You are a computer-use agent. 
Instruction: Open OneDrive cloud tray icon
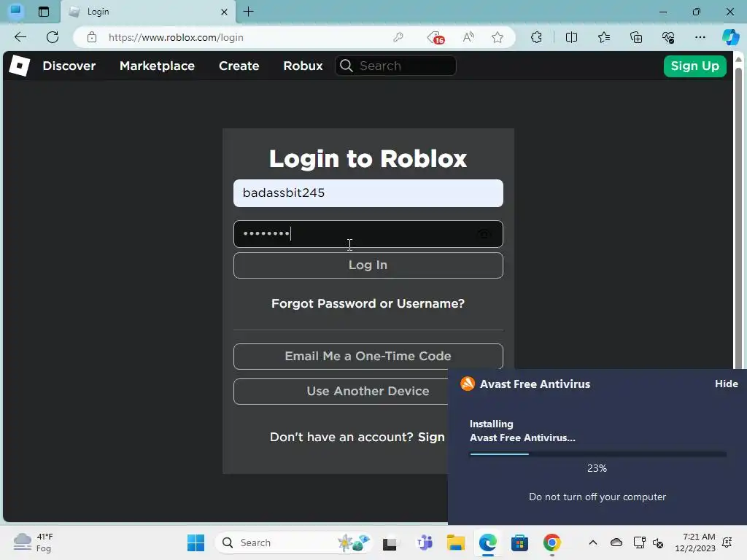[616, 542]
